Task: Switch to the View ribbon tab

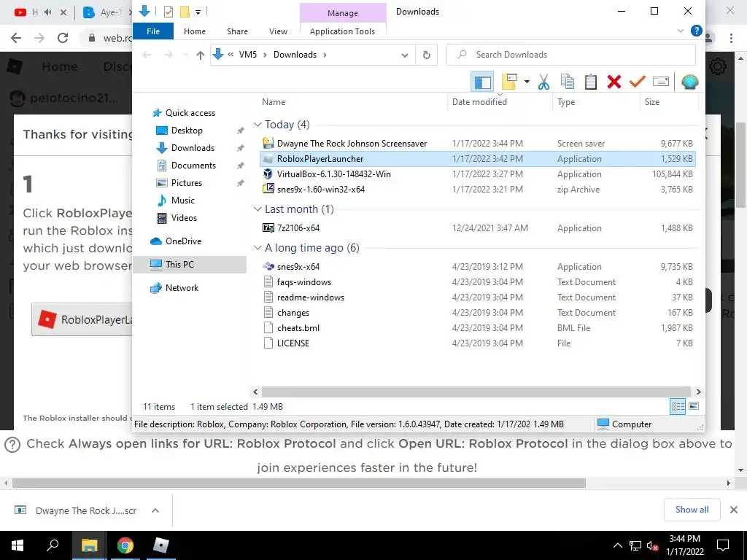Action: (278, 31)
